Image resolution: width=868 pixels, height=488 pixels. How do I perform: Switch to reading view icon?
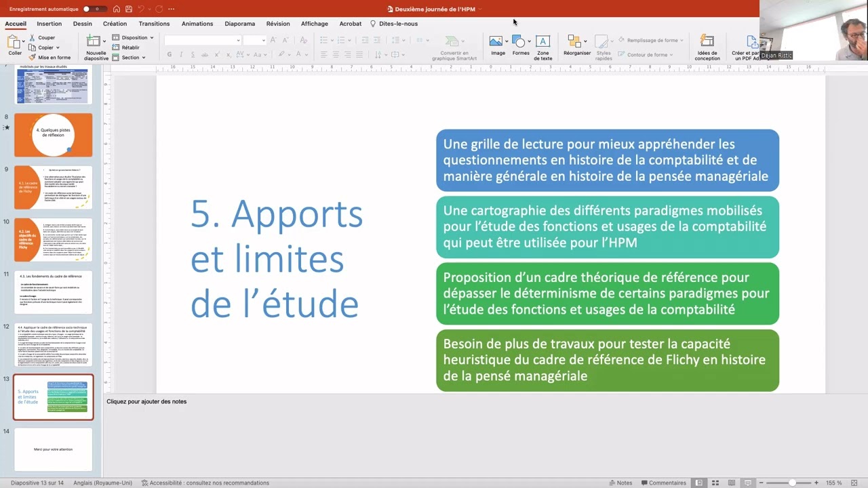(731, 483)
